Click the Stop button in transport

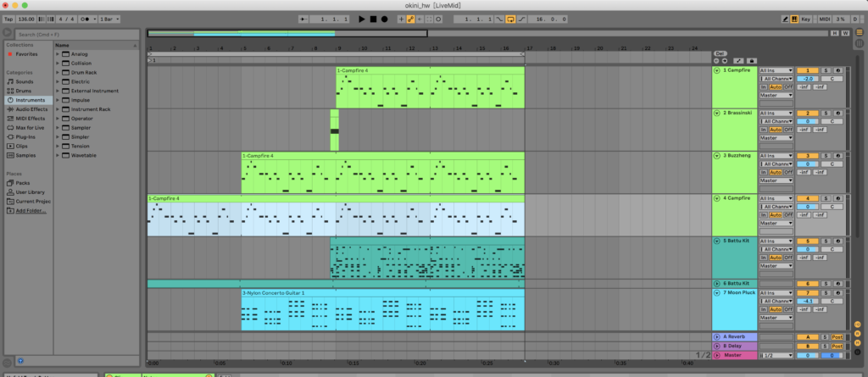pos(373,19)
